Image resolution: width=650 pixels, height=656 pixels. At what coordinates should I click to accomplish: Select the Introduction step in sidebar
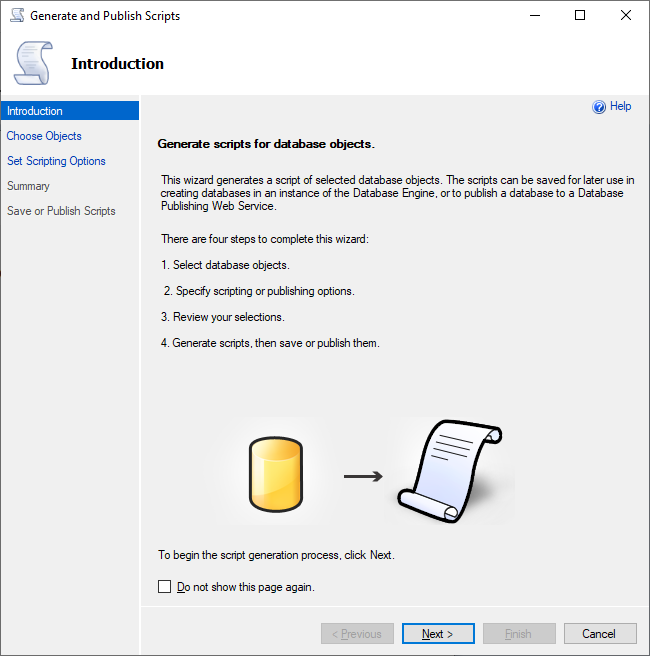tap(35, 111)
